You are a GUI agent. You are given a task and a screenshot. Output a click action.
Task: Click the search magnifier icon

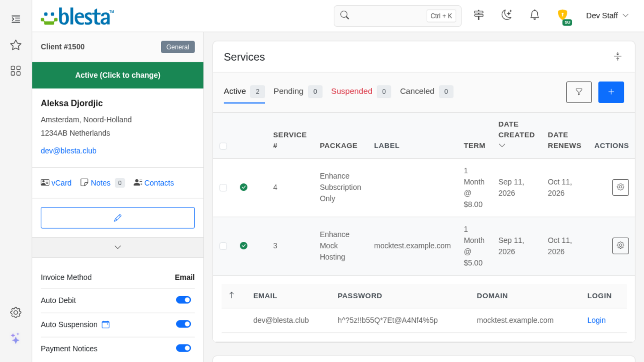tap(344, 15)
